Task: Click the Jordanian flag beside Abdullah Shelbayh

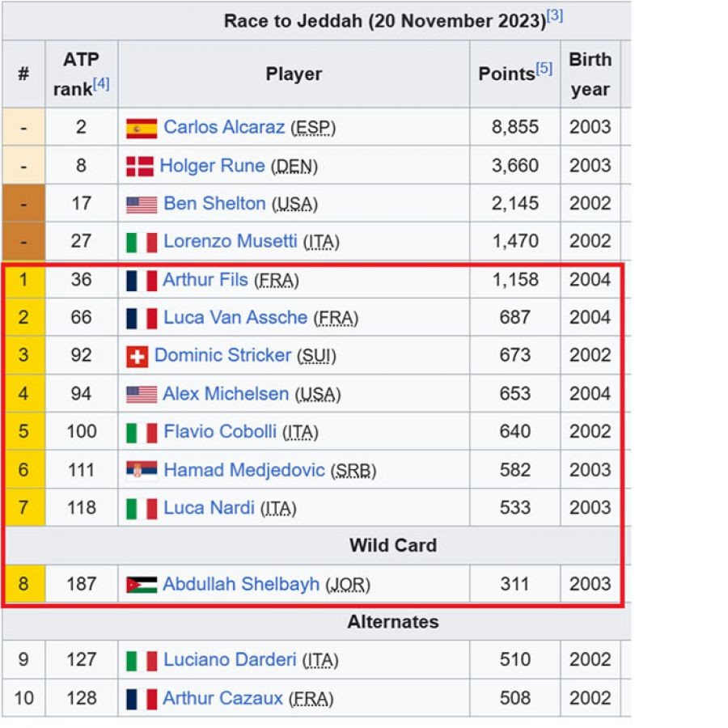Action: (x=142, y=584)
